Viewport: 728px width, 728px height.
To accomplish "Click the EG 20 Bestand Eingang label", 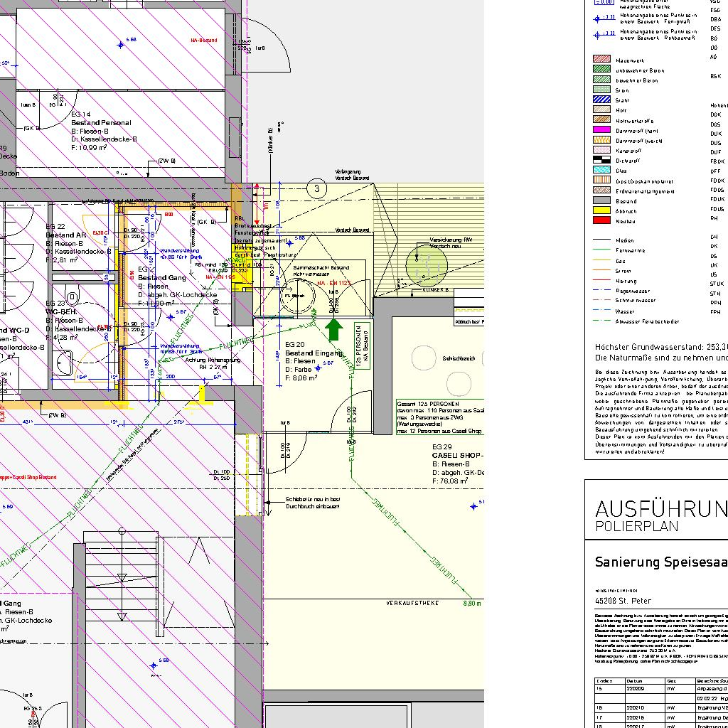I will click(314, 353).
